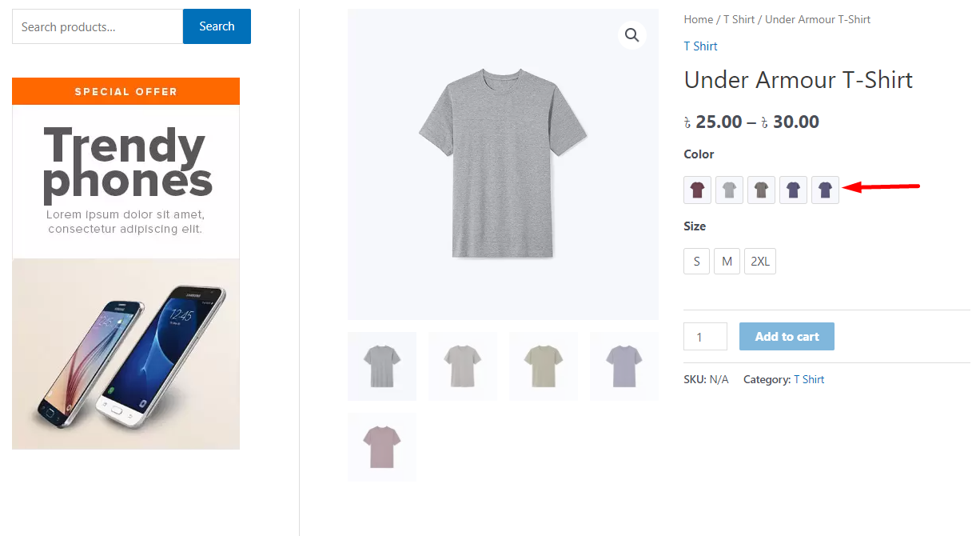Select size S option
980x536 pixels.
(696, 262)
